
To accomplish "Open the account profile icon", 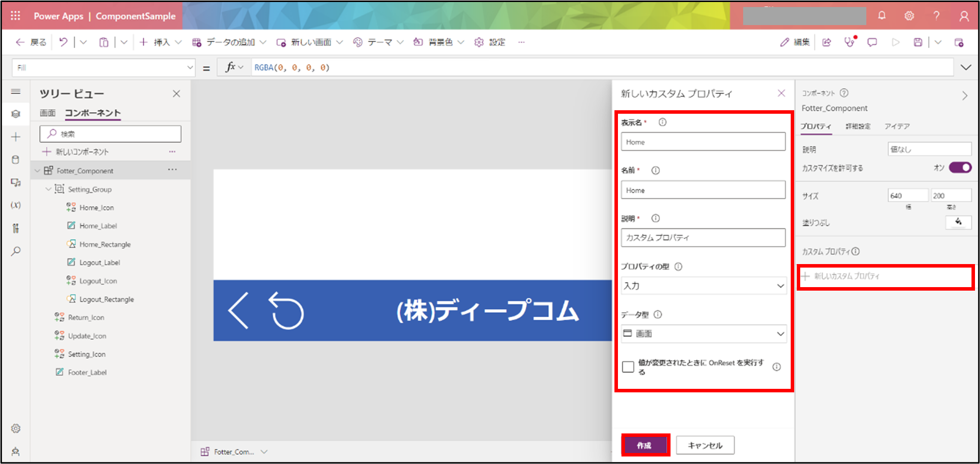I will pos(964,16).
